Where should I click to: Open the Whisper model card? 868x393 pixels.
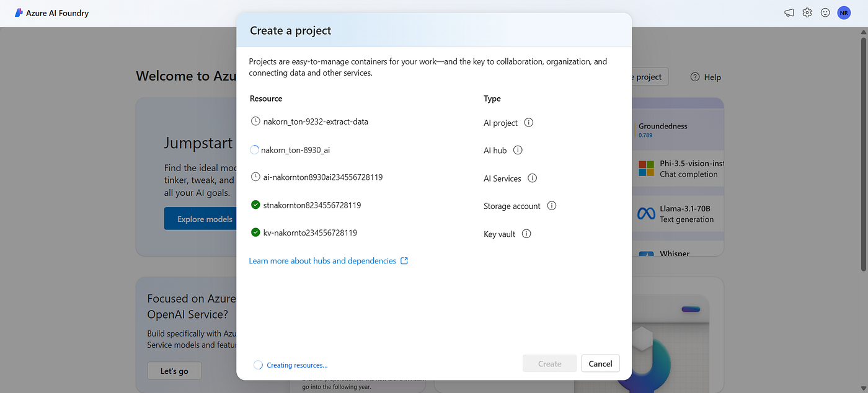point(678,250)
